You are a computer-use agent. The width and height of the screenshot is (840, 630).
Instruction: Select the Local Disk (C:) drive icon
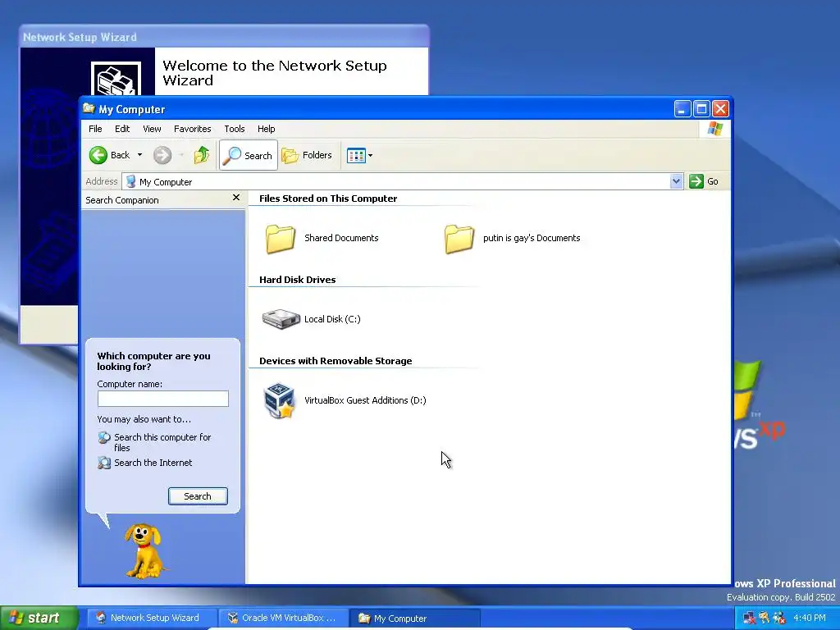281,319
